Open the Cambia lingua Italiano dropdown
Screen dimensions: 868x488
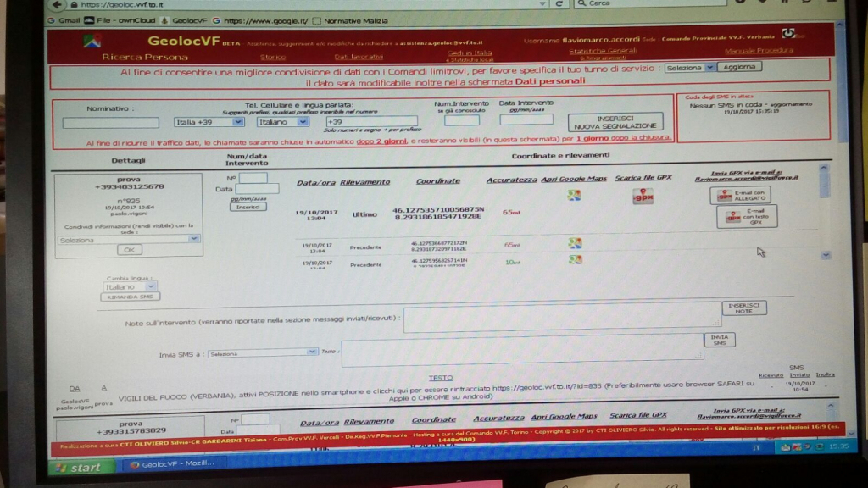click(130, 286)
